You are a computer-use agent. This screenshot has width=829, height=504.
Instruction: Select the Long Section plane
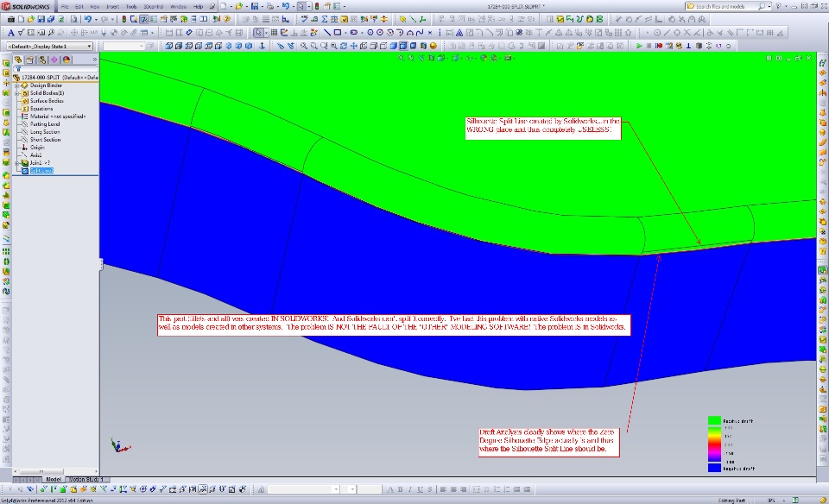coord(45,131)
